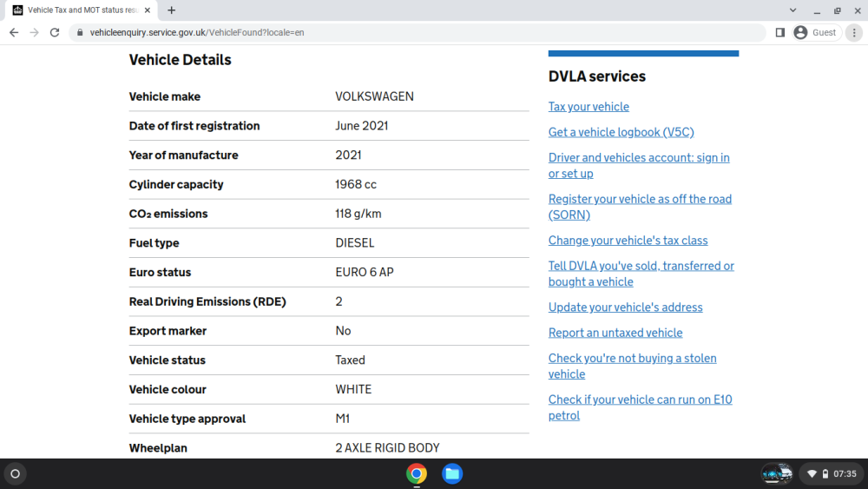Open Tell DVLA you've sold a vehicle link
Screen dimensions: 868x489
pos(641,274)
